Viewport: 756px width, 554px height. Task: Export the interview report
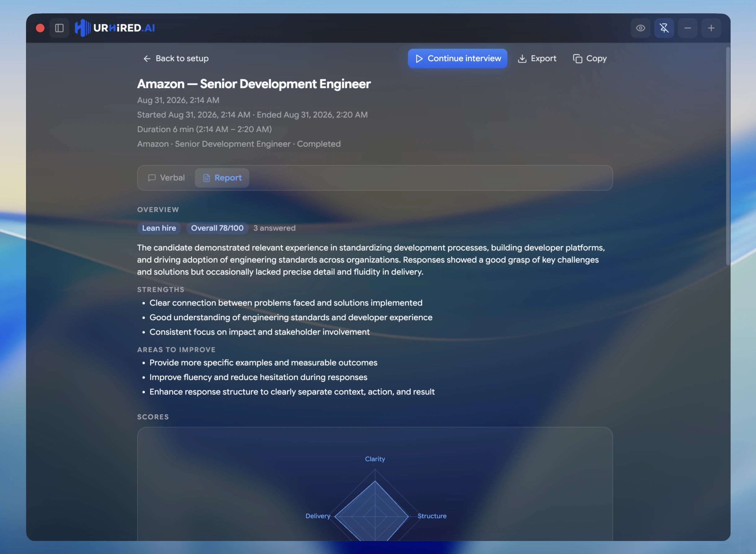[x=537, y=59]
